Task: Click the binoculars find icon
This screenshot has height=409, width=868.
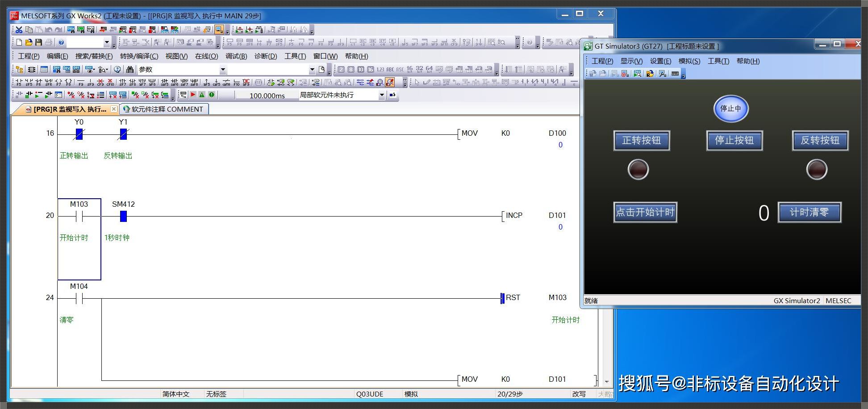Action: click(x=130, y=69)
